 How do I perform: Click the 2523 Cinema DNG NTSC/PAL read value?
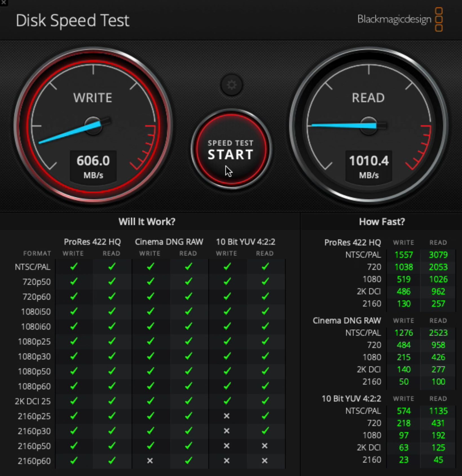(x=438, y=333)
